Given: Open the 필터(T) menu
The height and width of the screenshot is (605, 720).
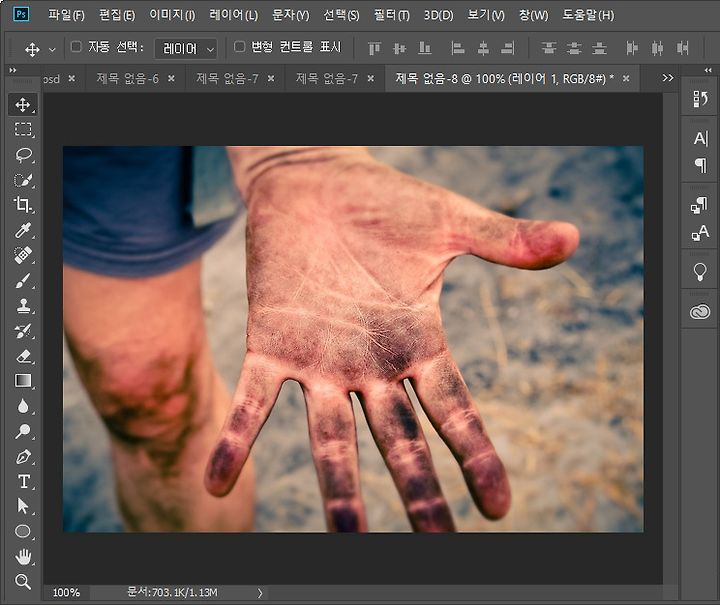Looking at the screenshot, I should pos(392,15).
